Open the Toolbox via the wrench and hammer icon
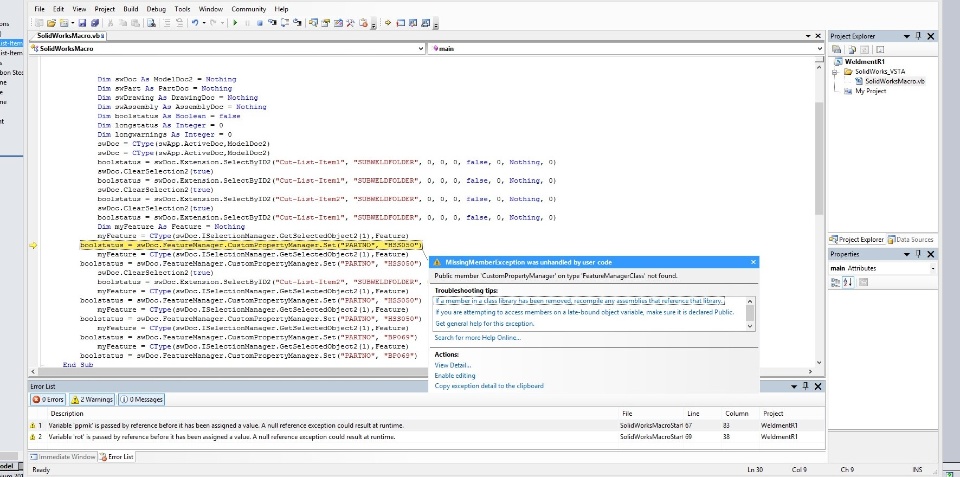960x477 pixels. click(350, 23)
